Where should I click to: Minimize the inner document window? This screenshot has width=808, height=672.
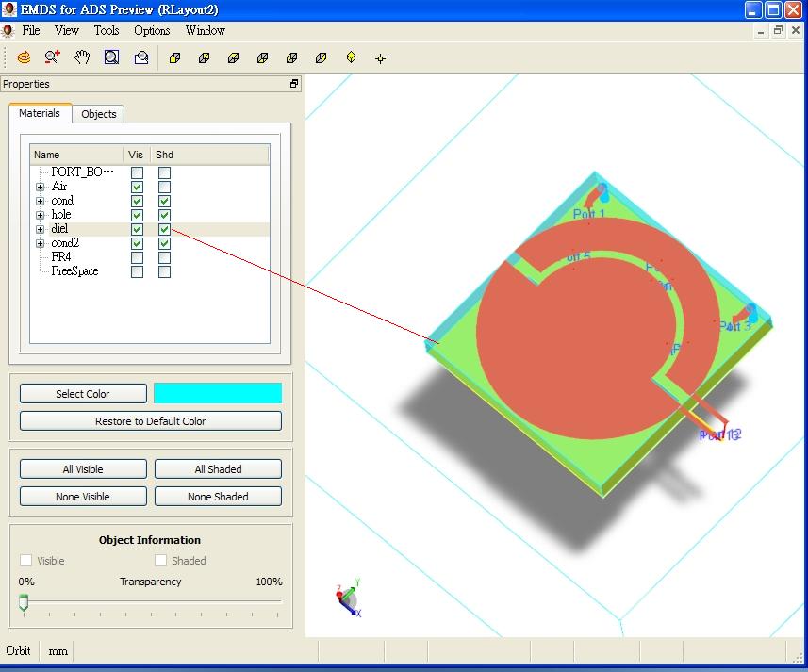761,31
